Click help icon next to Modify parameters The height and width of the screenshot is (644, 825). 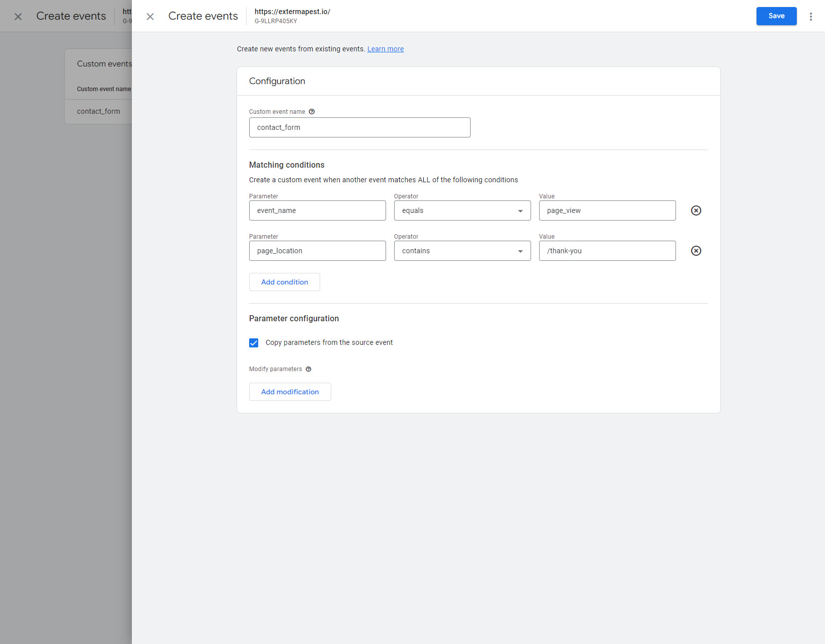(309, 369)
